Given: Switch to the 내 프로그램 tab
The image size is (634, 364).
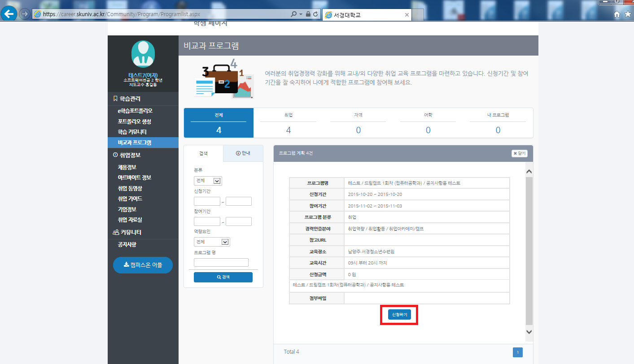Looking at the screenshot, I should [498, 122].
